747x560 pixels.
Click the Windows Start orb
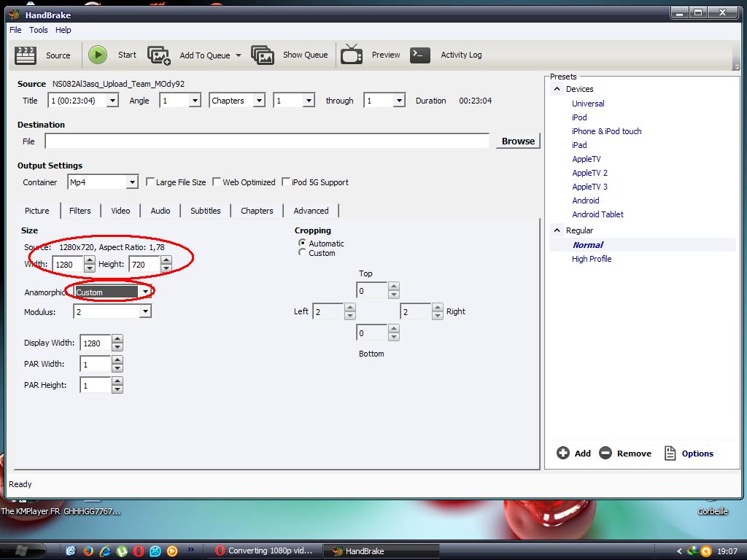[20, 551]
